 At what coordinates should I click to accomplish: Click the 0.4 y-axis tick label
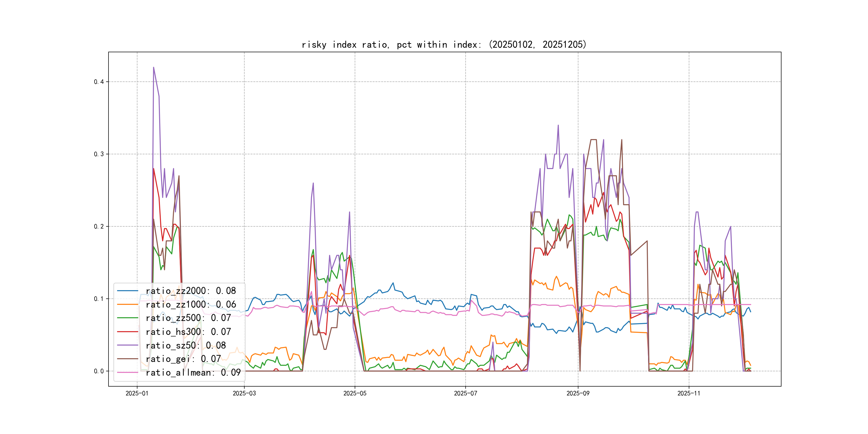[99, 82]
